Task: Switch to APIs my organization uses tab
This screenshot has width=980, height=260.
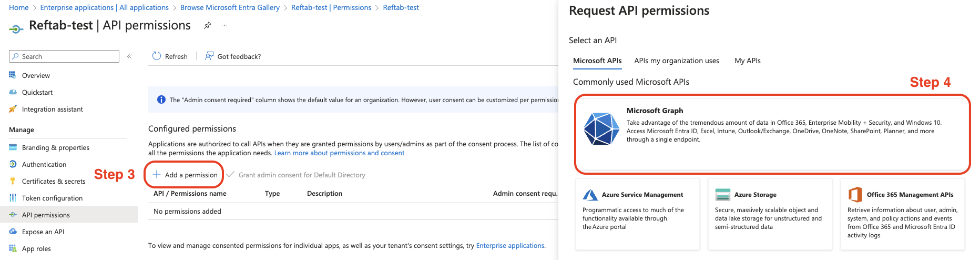Action: [677, 61]
